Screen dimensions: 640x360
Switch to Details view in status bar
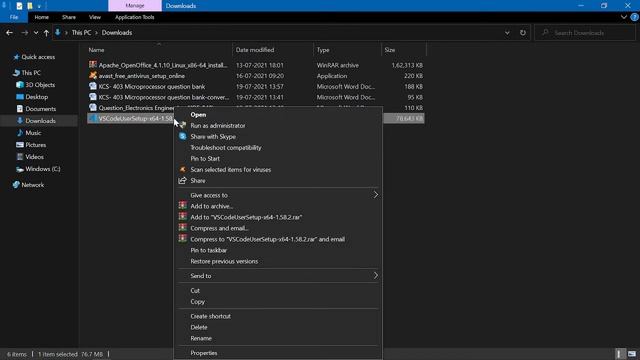coord(620,354)
